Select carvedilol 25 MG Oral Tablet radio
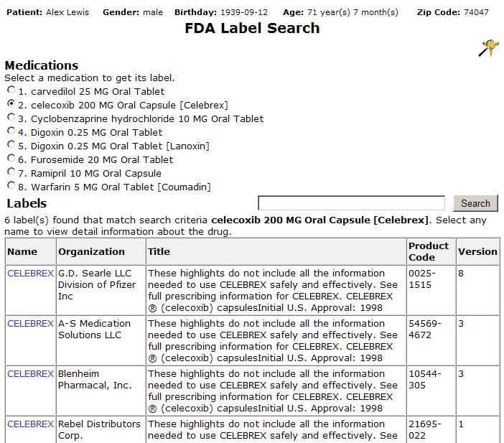 (11, 90)
